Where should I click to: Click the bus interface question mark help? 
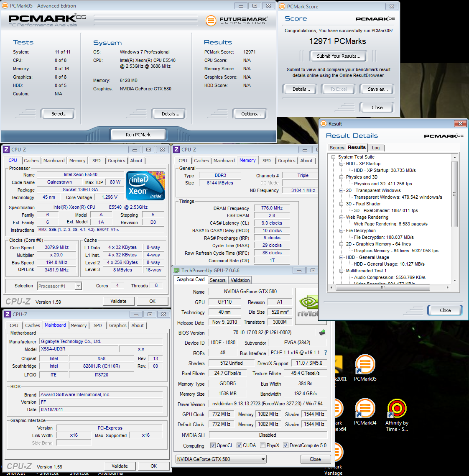point(326,353)
